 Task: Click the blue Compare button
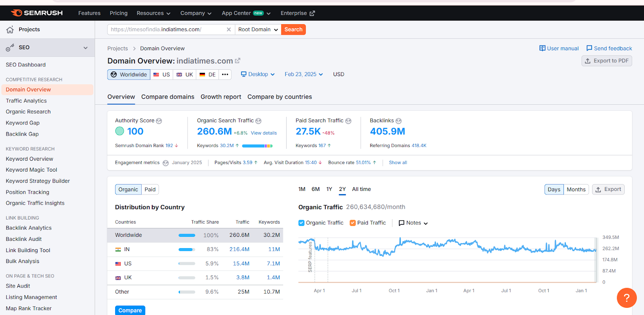point(130,310)
